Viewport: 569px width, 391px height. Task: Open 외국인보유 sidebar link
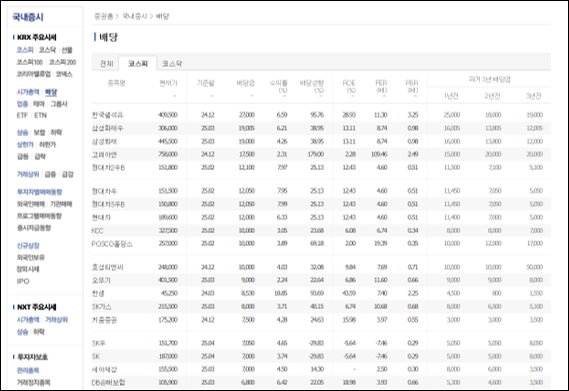[31, 257]
